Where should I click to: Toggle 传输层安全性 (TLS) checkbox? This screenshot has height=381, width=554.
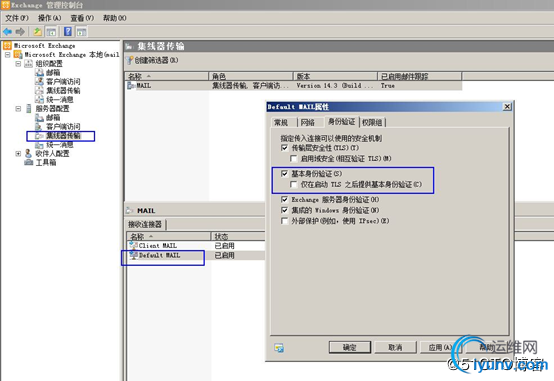pyautogui.click(x=284, y=148)
